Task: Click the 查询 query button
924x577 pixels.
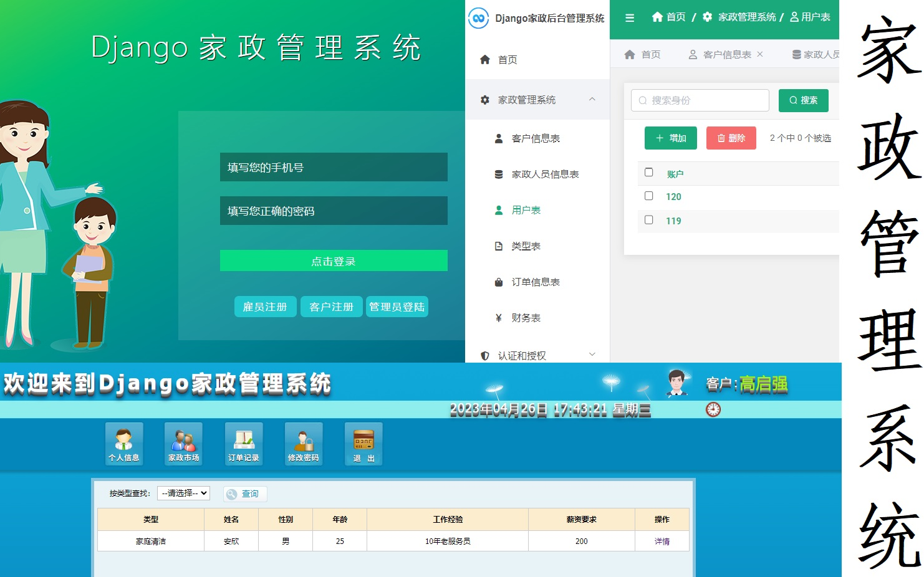Action: tap(245, 494)
